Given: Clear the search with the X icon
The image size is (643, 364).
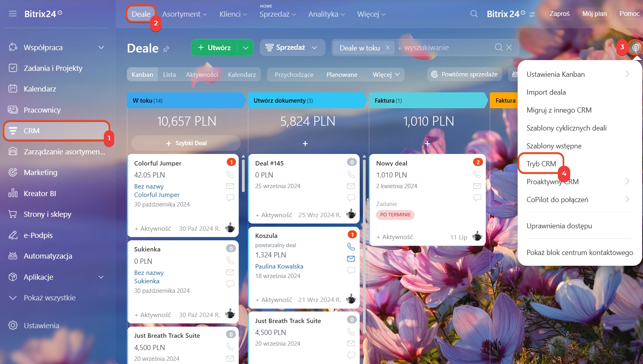Looking at the screenshot, I should pyautogui.click(x=509, y=47).
